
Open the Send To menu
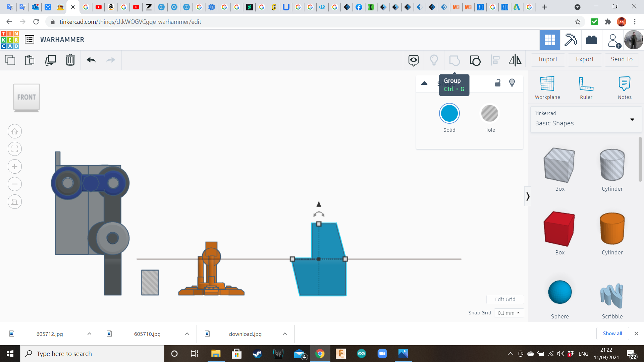coord(622,59)
